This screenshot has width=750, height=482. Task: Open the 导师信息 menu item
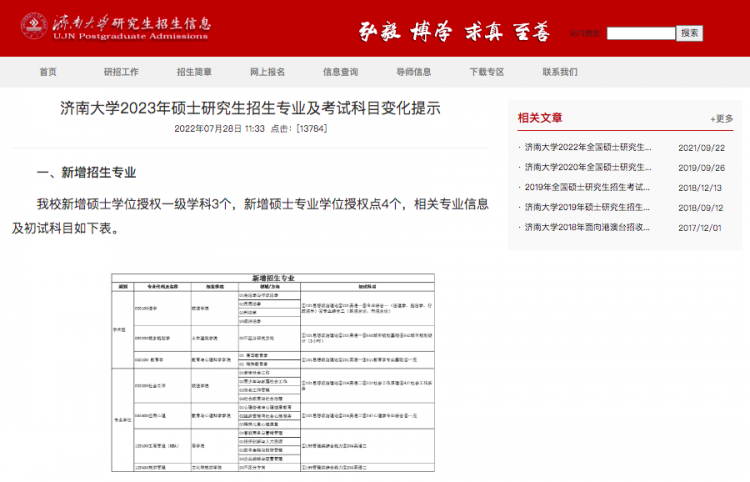(x=414, y=72)
